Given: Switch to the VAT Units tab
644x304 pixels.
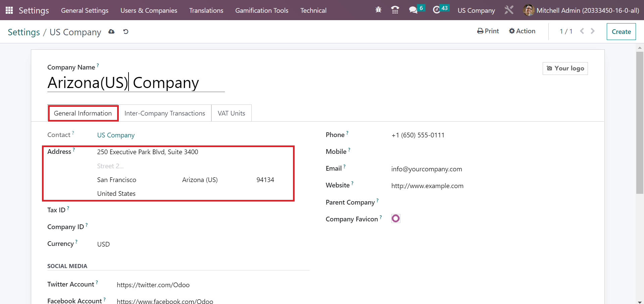Looking at the screenshot, I should pos(231,113).
